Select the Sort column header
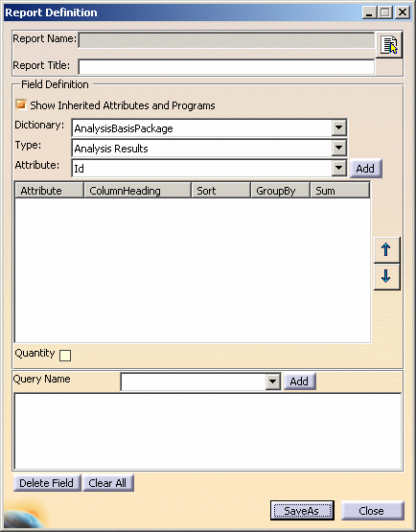 click(x=220, y=191)
